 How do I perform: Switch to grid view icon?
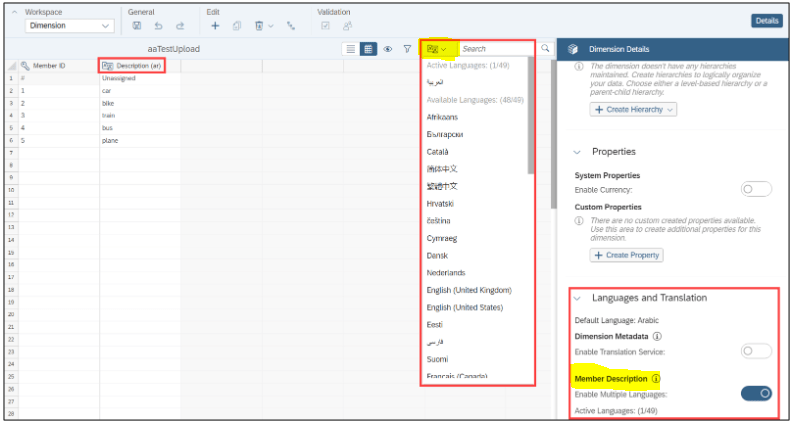[x=368, y=48]
